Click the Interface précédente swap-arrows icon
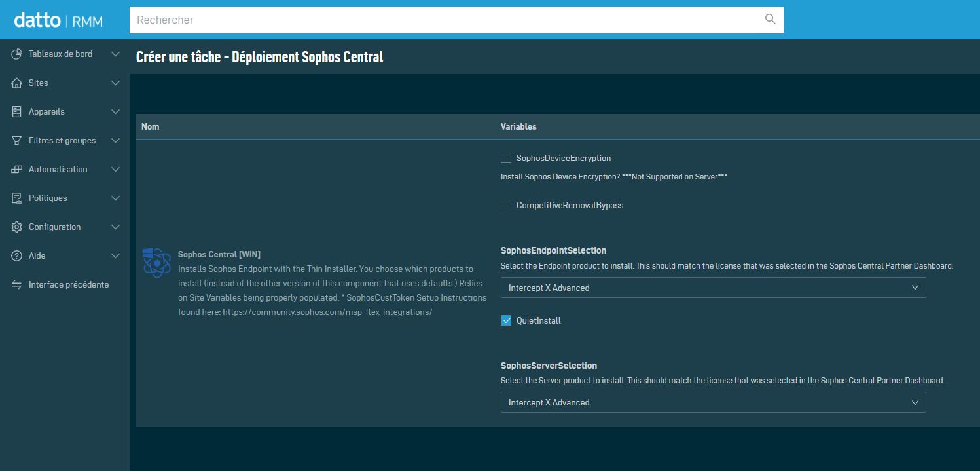The image size is (980, 471). (x=17, y=284)
